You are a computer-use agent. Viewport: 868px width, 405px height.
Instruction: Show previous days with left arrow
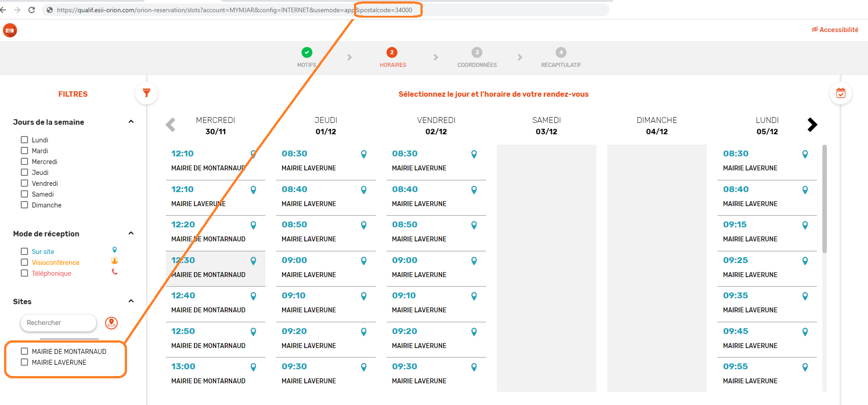click(170, 124)
